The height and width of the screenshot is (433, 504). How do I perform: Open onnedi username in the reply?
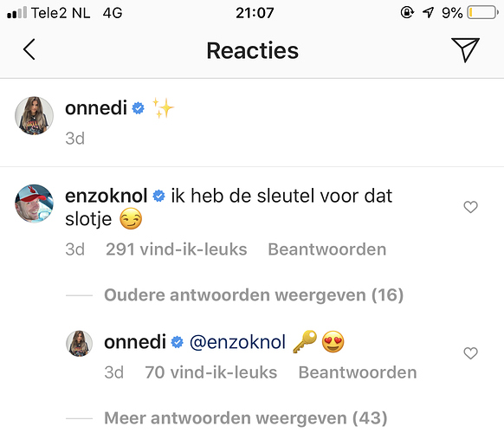click(x=135, y=342)
